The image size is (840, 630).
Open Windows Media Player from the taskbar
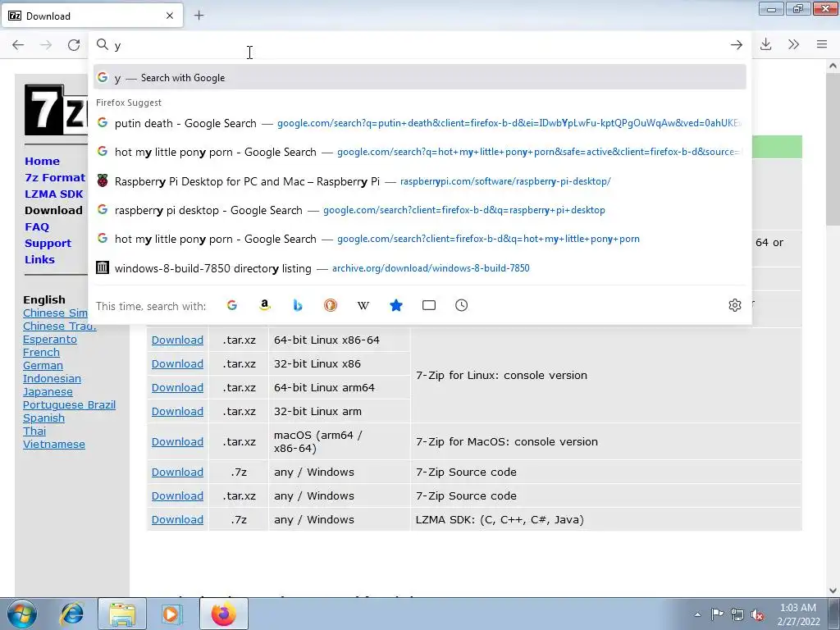pyautogui.click(x=171, y=614)
